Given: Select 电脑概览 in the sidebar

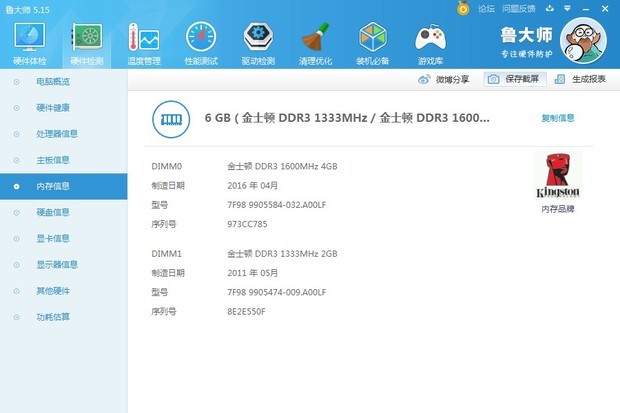Looking at the screenshot, I should 64,82.
